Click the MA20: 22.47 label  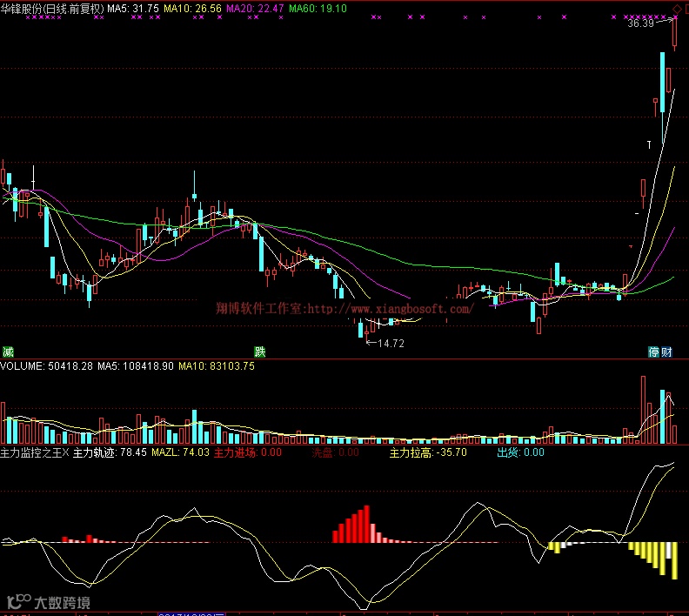(255, 9)
